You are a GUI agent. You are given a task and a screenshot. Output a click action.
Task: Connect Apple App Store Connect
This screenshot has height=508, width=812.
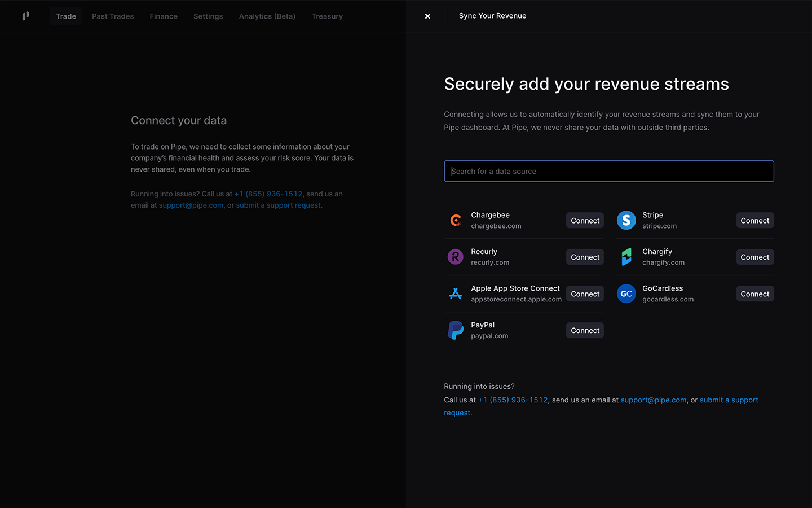[x=585, y=294]
